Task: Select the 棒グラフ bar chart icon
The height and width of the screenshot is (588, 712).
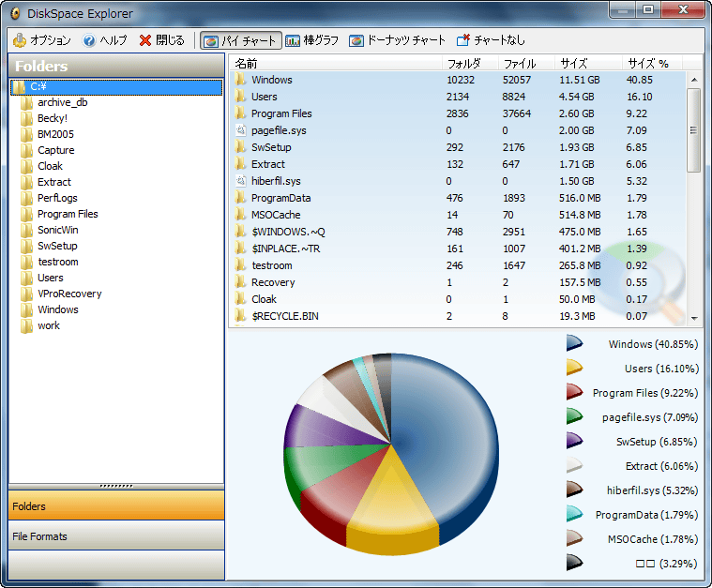Action: (x=294, y=41)
